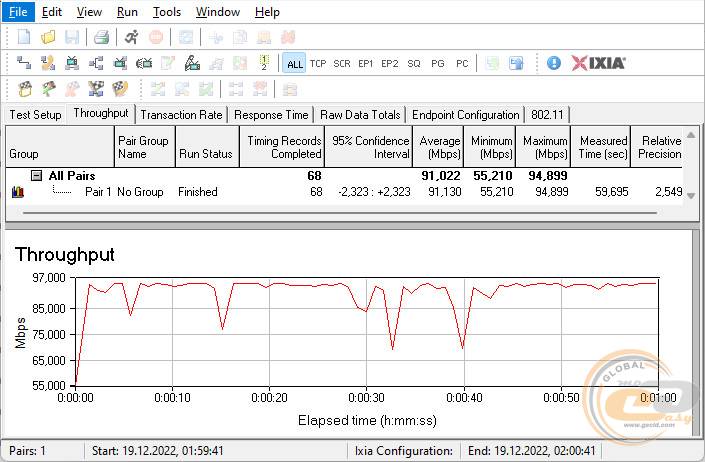Viewport: 705px width, 462px height.
Task: Click the Run Status column header
Action: pos(207,147)
